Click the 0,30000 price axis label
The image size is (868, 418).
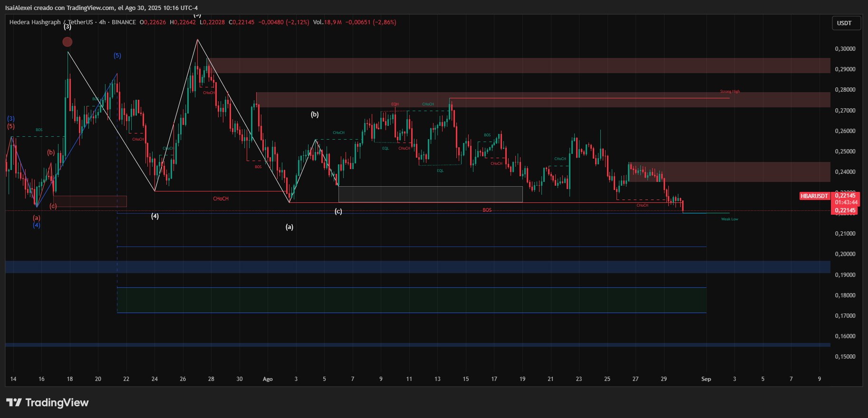pos(845,49)
